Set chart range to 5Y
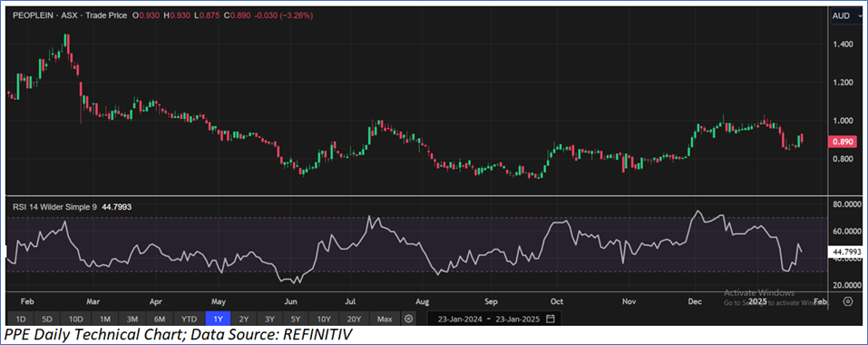The width and height of the screenshot is (868, 345). tap(297, 319)
